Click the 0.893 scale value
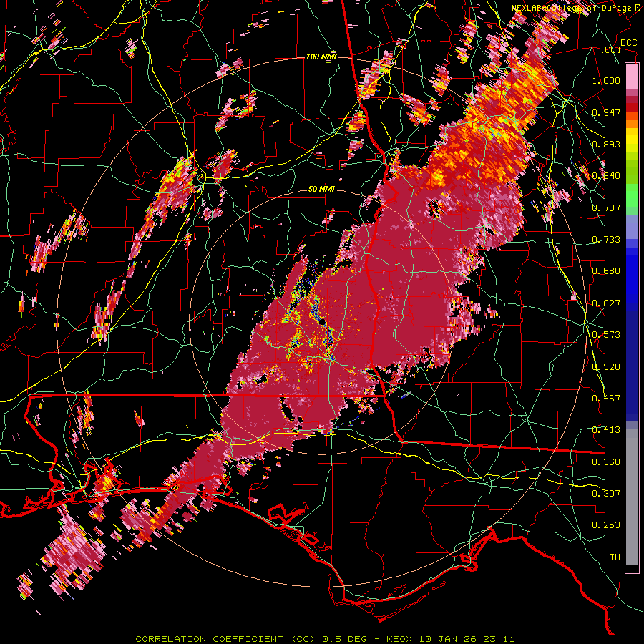This screenshot has height=644, width=644. coord(606,144)
